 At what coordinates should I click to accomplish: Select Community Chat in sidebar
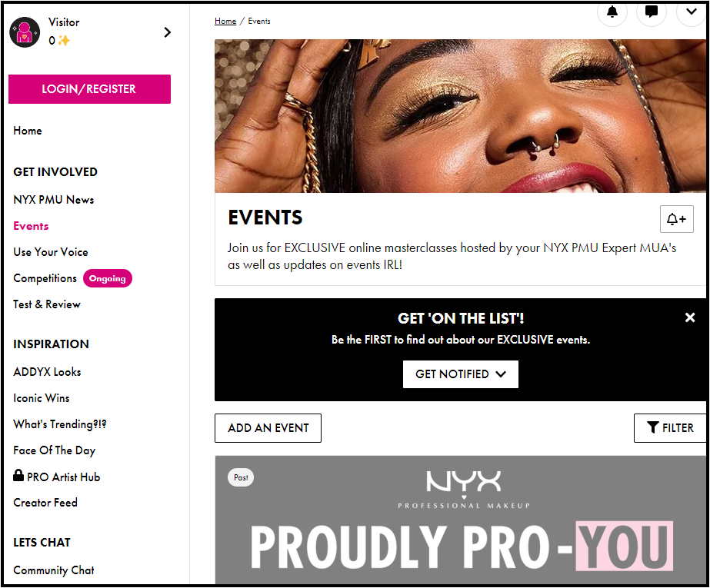pos(53,570)
